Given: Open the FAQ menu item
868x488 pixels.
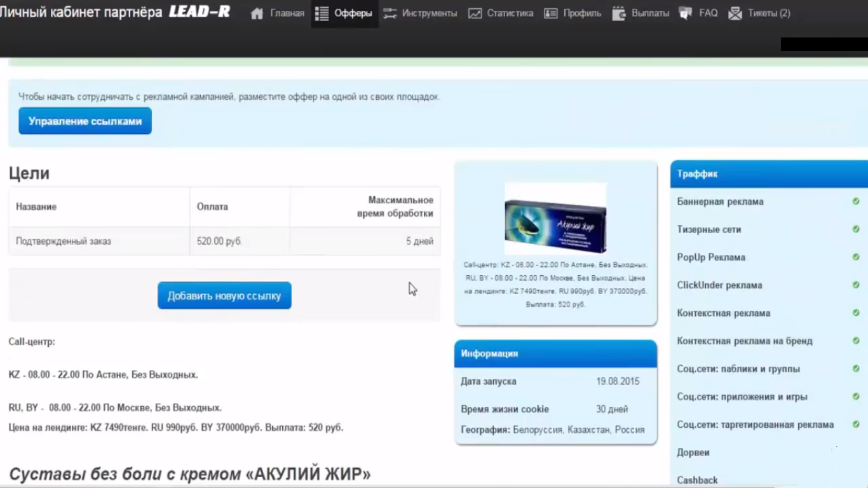Looking at the screenshot, I should tap(698, 13).
